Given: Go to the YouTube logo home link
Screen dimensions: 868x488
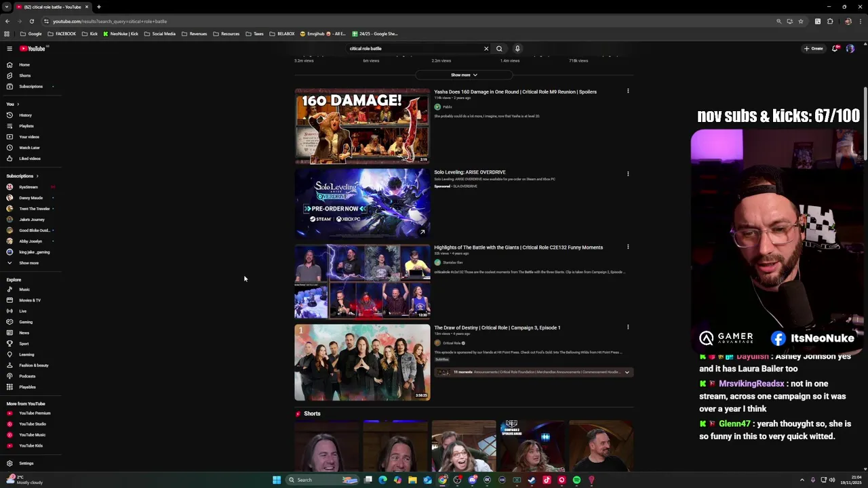Looking at the screenshot, I should 32,49.
